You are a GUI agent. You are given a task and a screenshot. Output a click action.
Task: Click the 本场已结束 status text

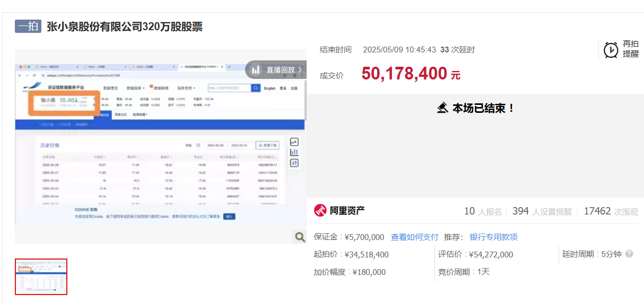[483, 108]
